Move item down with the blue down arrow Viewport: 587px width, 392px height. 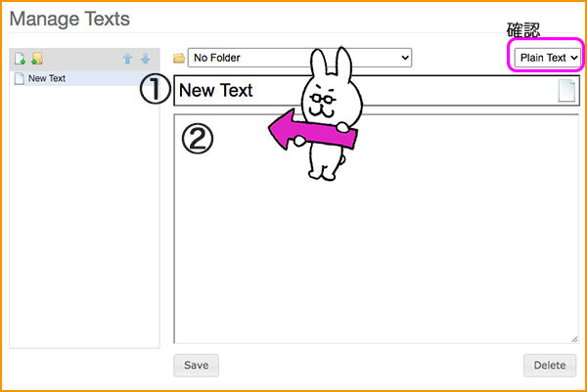point(146,59)
